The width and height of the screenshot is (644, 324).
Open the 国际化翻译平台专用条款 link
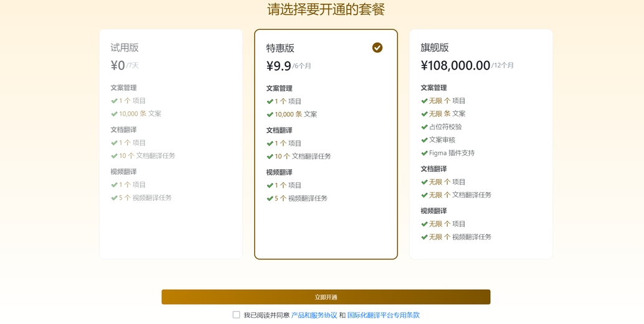383,315
